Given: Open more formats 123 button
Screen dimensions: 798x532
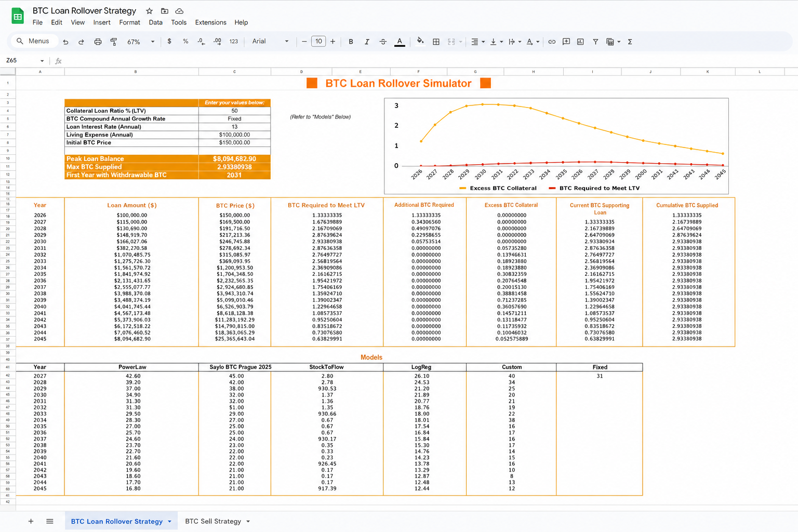Looking at the screenshot, I should (234, 42).
